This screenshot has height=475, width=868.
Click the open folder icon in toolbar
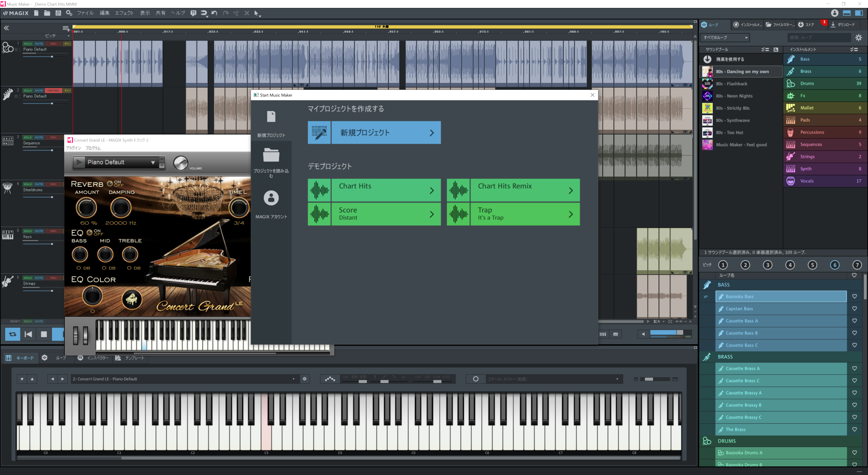click(47, 13)
